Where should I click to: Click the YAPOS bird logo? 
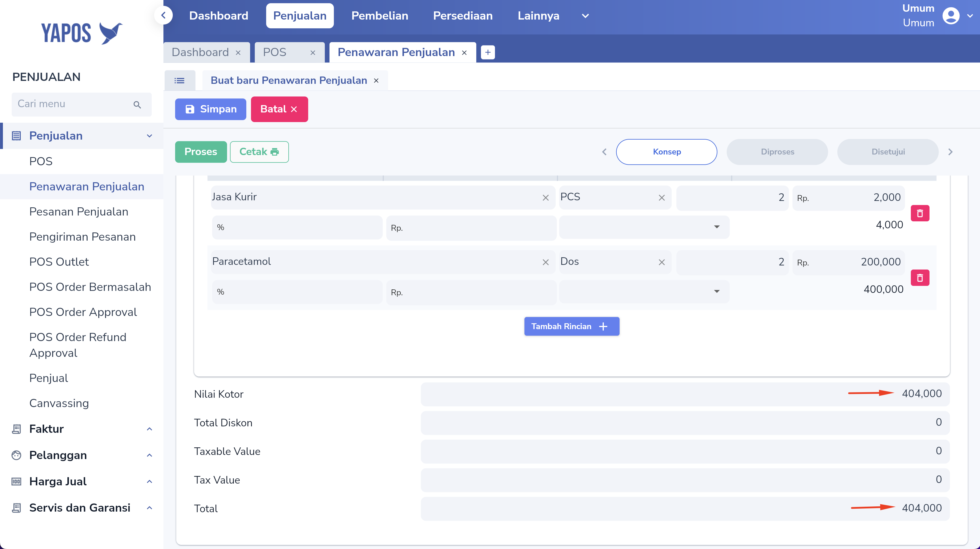111,33
